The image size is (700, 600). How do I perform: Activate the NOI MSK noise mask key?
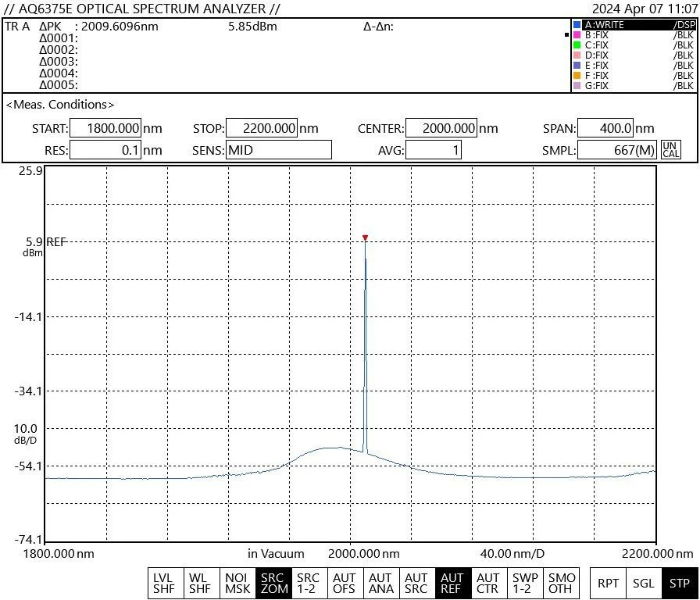[x=236, y=583]
